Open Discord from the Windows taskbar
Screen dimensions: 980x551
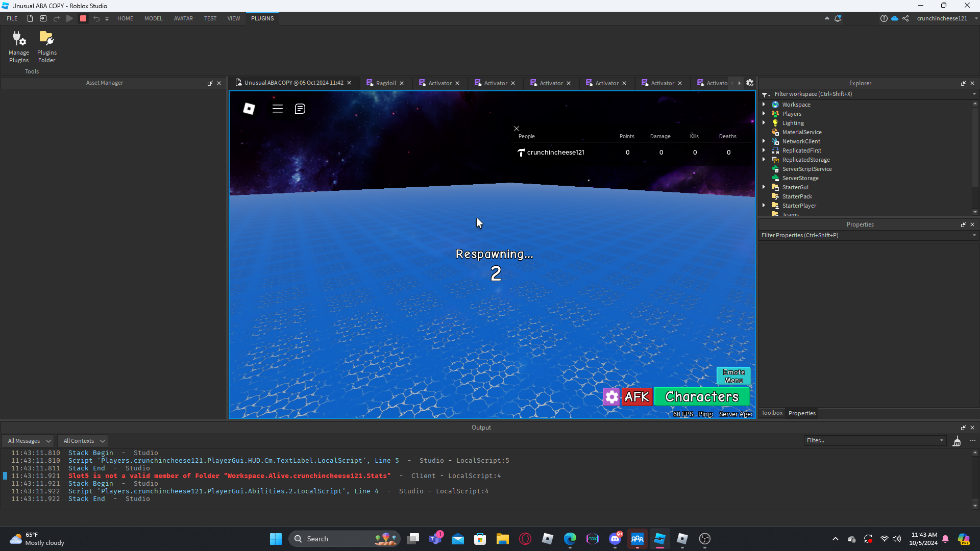(615, 539)
